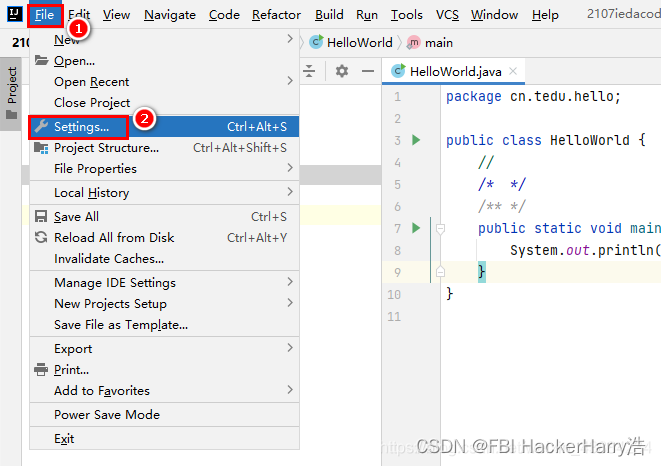Switch to the HelloWorld.java tab
The image size is (661, 466).
point(454,71)
